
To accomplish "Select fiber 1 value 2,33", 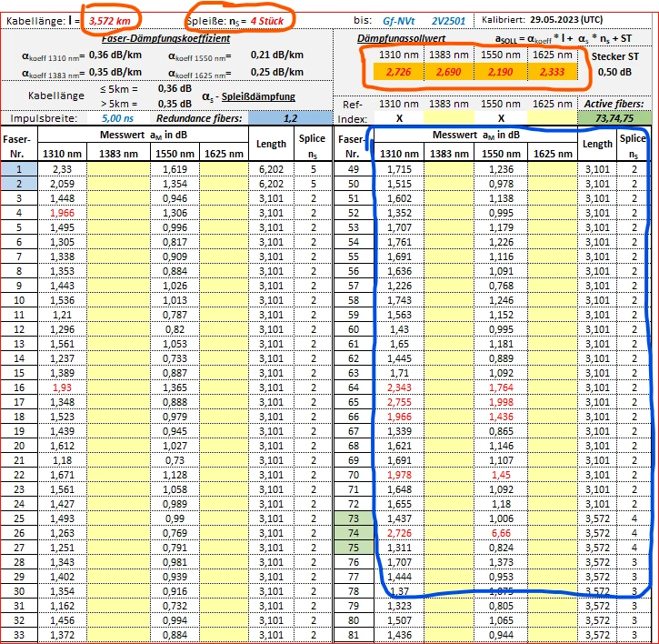I will click(x=62, y=169).
